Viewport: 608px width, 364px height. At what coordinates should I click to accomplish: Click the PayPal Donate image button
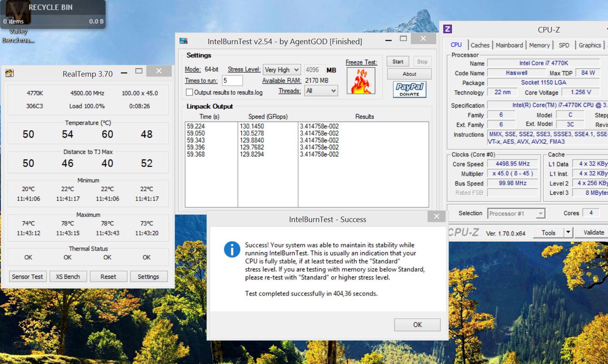409,90
